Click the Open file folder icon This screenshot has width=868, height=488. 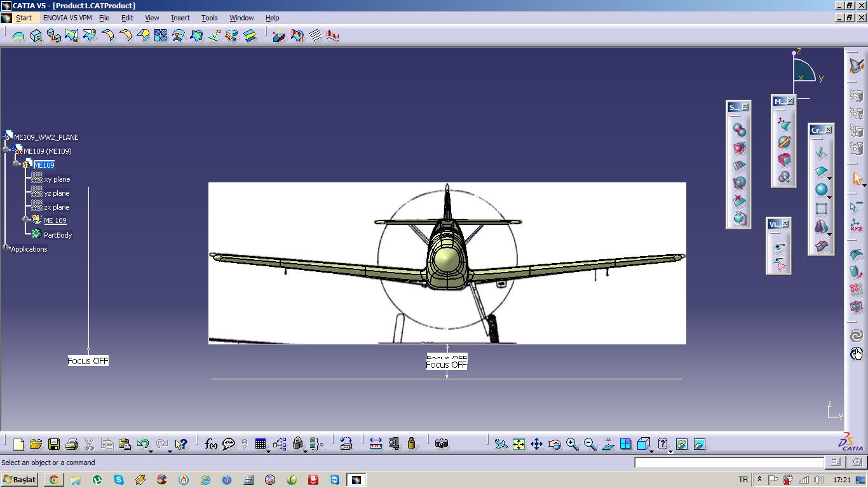tap(36, 444)
